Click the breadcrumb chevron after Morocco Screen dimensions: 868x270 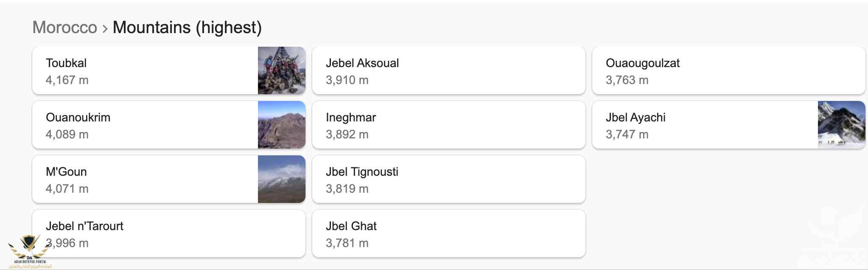[105, 29]
